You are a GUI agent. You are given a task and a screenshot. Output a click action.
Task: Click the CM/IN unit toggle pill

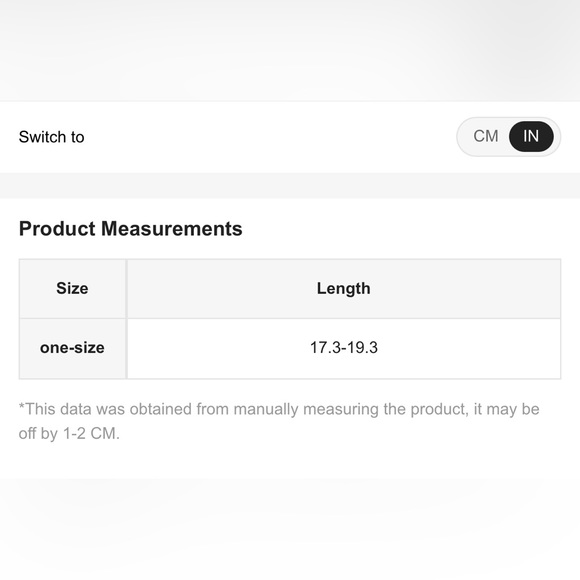click(x=509, y=137)
